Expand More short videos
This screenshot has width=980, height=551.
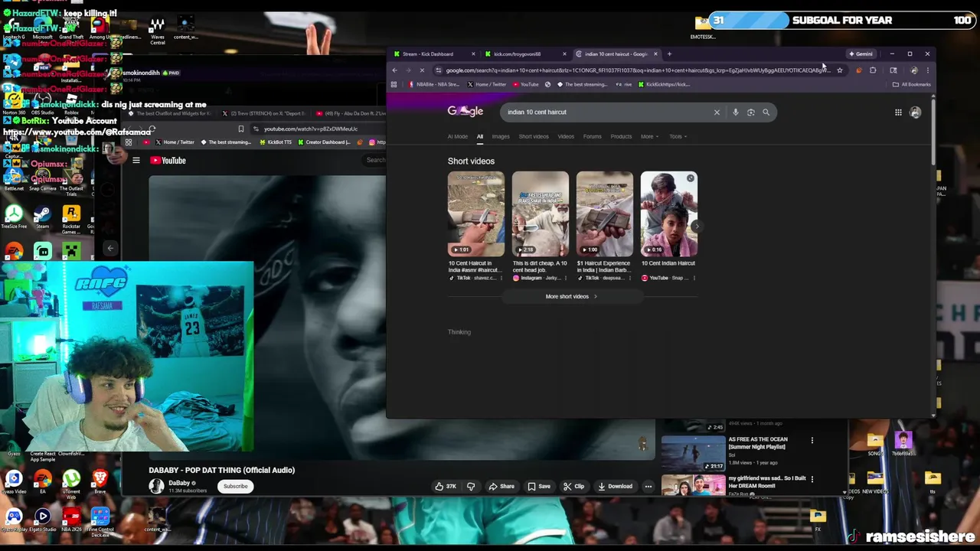(x=571, y=297)
